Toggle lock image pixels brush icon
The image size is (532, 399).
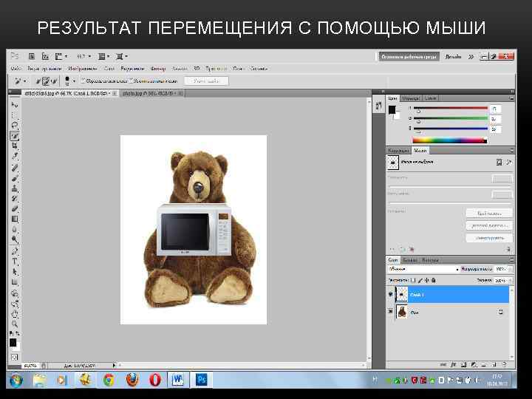(420, 280)
